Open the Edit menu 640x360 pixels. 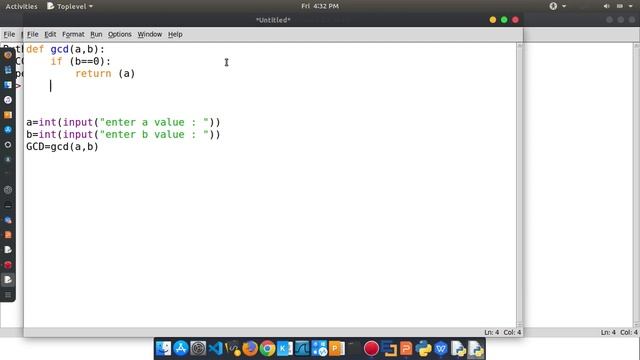[50, 34]
